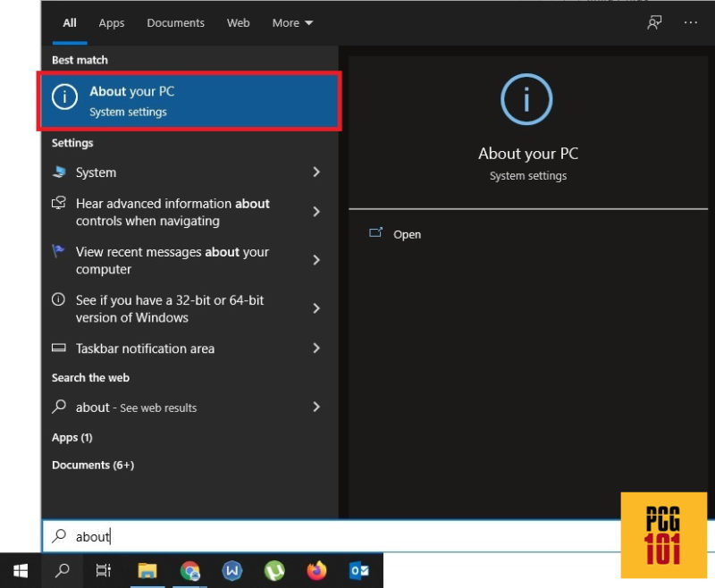Viewport: 715px width, 588px height.
Task: Click the feedback icon in the search window
Action: (x=653, y=21)
